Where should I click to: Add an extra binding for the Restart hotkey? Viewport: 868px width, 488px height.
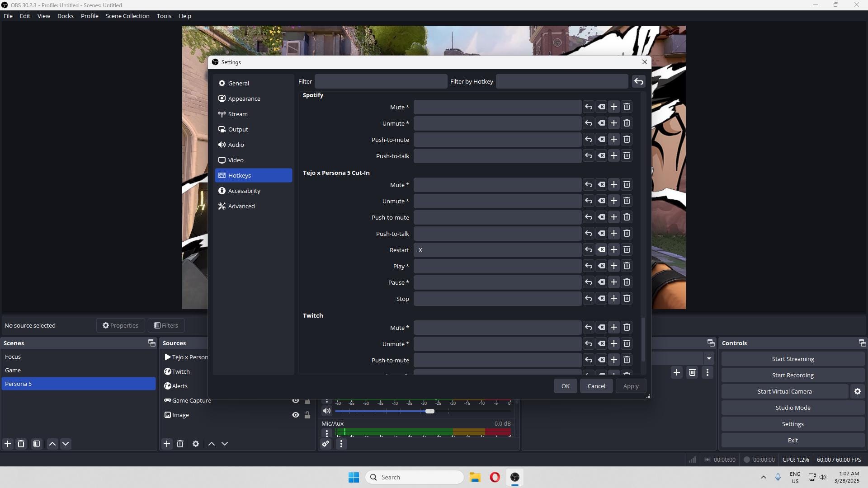pyautogui.click(x=613, y=249)
